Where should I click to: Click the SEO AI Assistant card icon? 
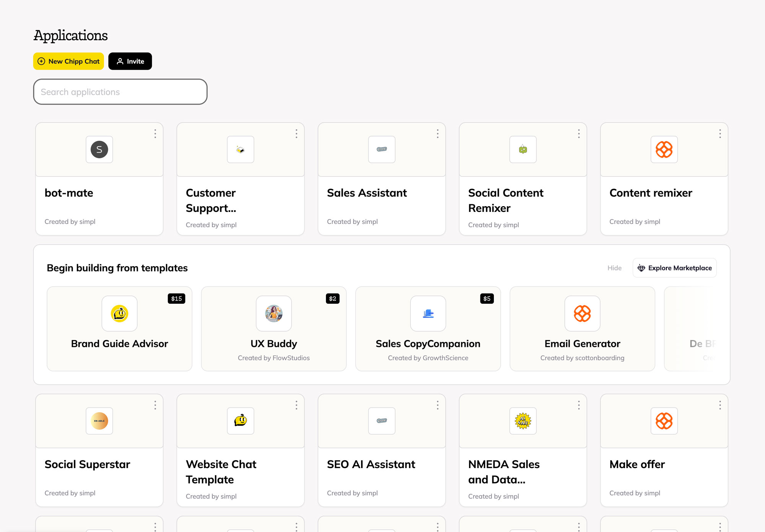[x=382, y=420]
